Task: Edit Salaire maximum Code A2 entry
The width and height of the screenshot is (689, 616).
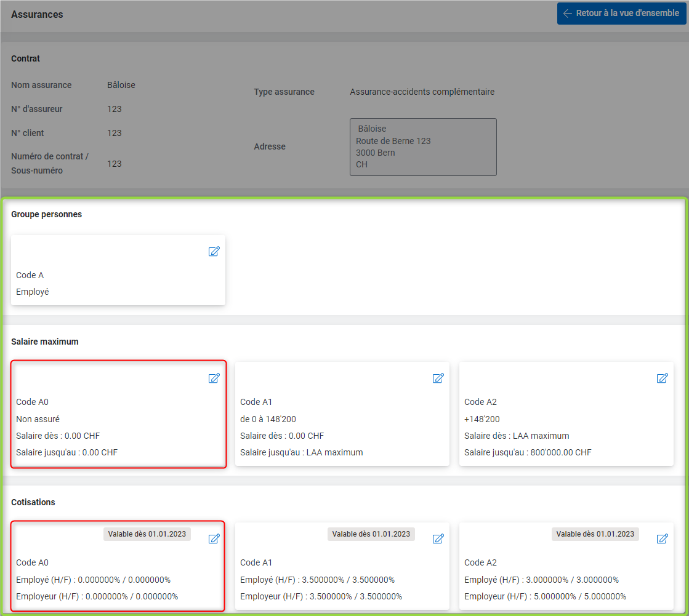Action: click(x=662, y=378)
